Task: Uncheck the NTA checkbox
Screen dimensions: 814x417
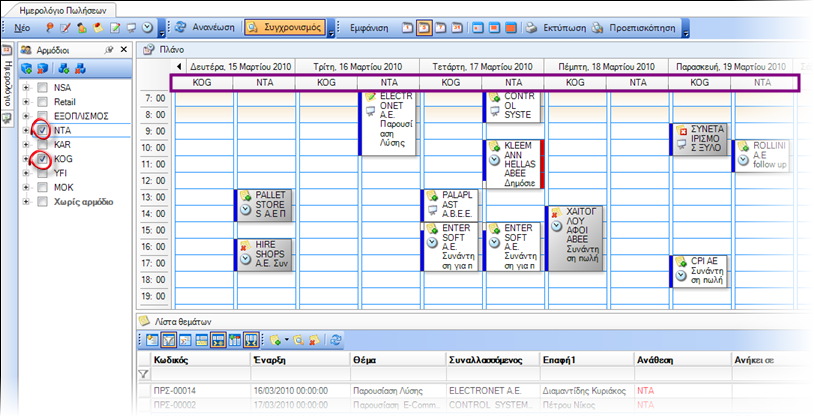Action: [x=43, y=130]
